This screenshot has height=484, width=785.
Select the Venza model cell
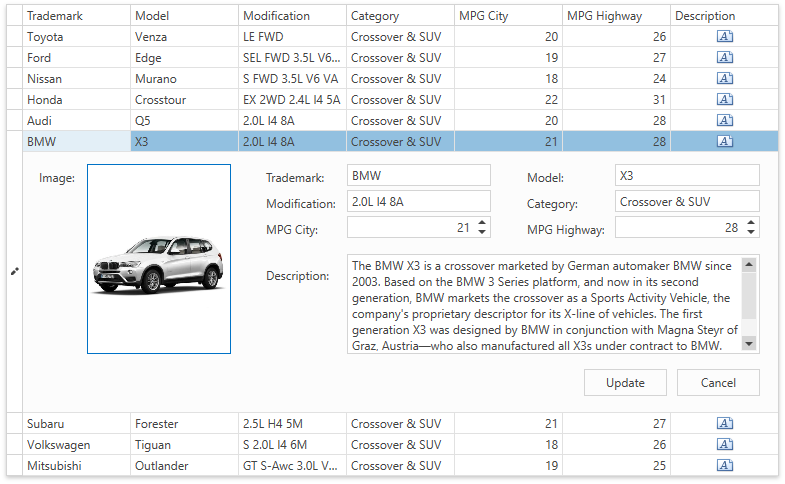pyautogui.click(x=184, y=37)
